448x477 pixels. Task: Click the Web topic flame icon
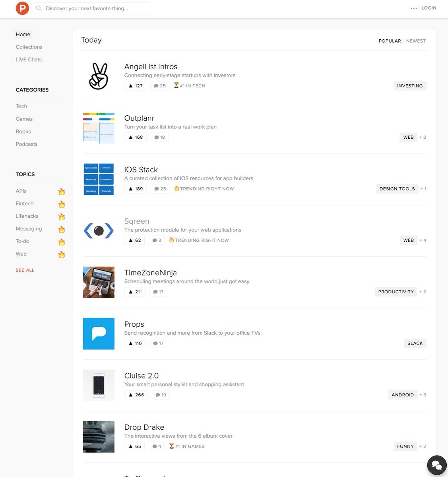(62, 254)
